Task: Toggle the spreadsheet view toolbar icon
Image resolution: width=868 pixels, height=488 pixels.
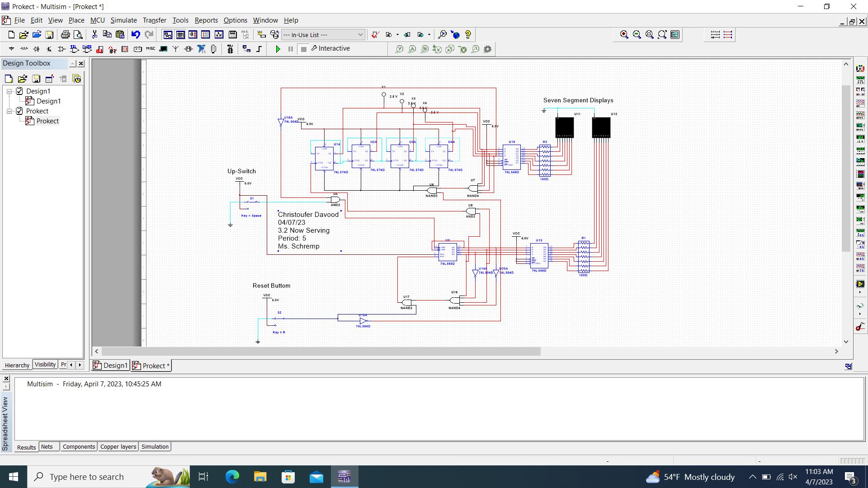Action: (180, 35)
